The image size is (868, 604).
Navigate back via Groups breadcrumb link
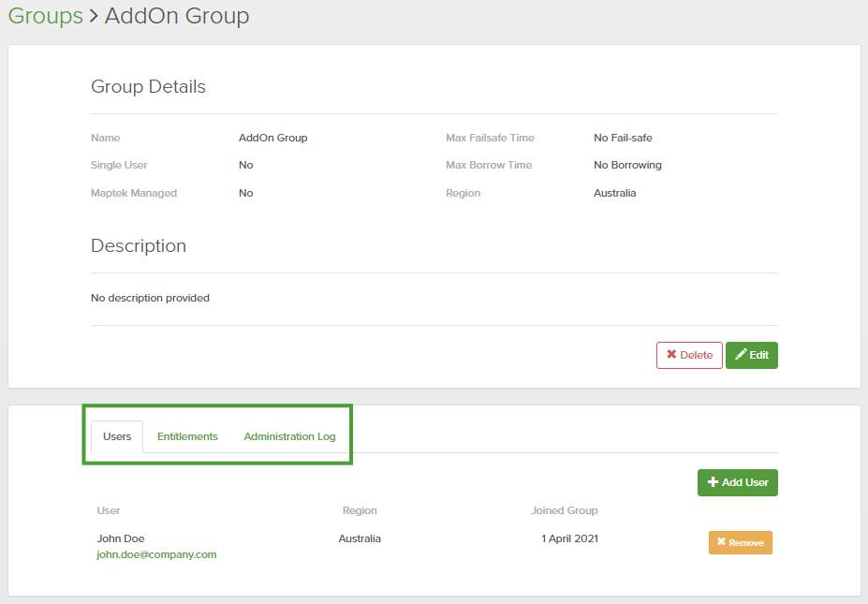[x=45, y=16]
